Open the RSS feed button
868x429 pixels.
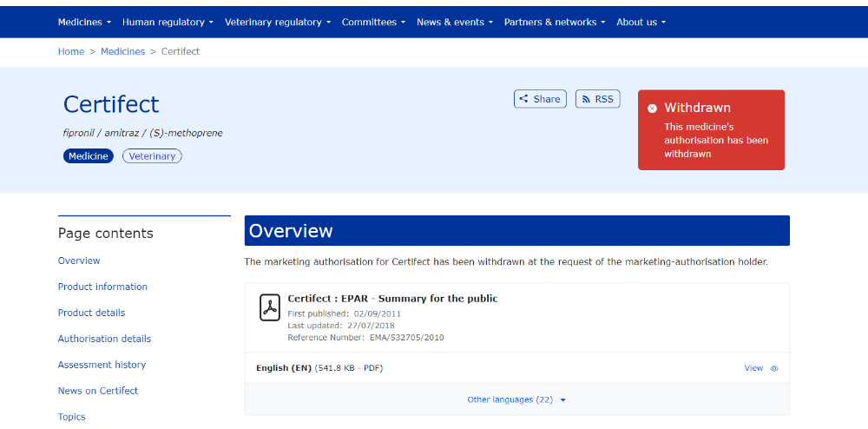[x=597, y=99]
